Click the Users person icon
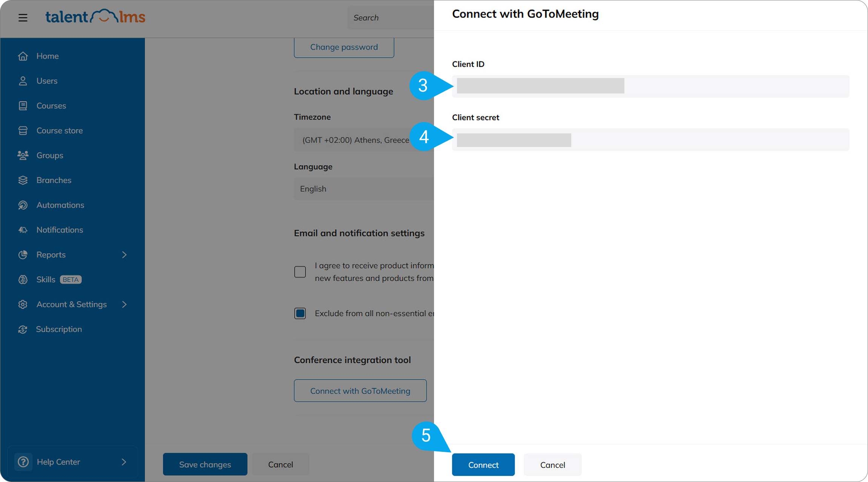868x482 pixels. (23, 81)
